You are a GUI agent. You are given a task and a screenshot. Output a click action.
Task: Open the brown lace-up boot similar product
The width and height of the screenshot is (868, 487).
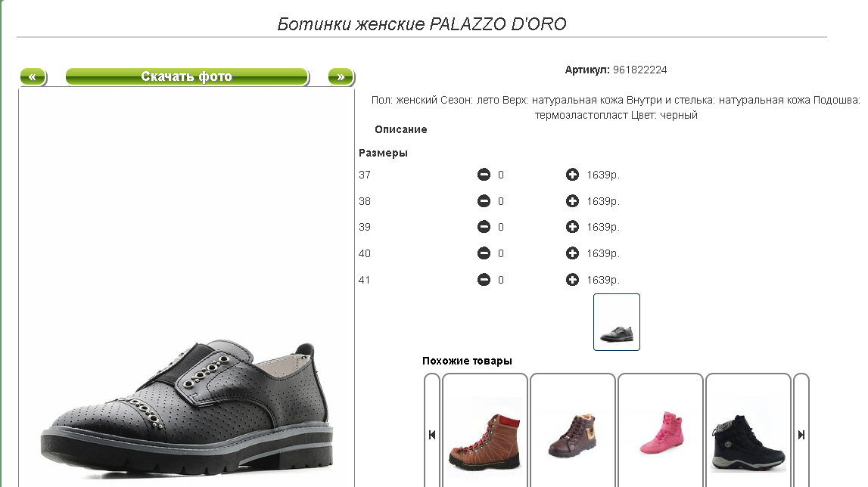485,434
